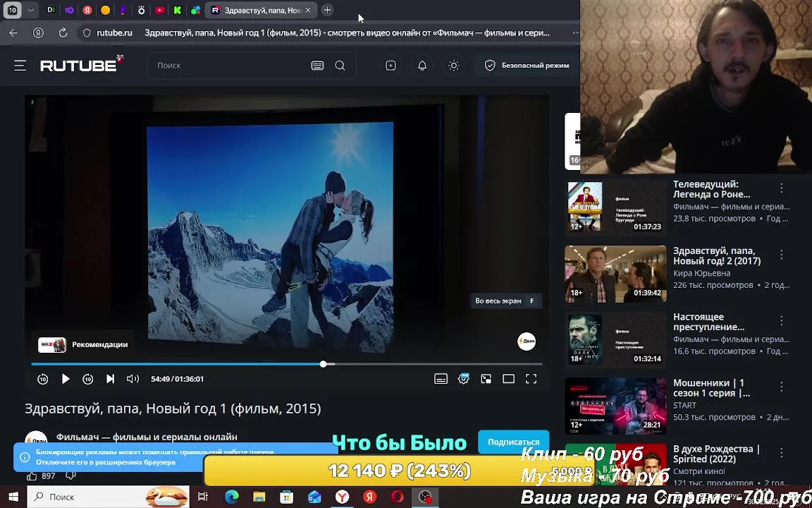Screen dimensions: 812x508
Task: Like the video with 897 likes
Action: coord(41,476)
